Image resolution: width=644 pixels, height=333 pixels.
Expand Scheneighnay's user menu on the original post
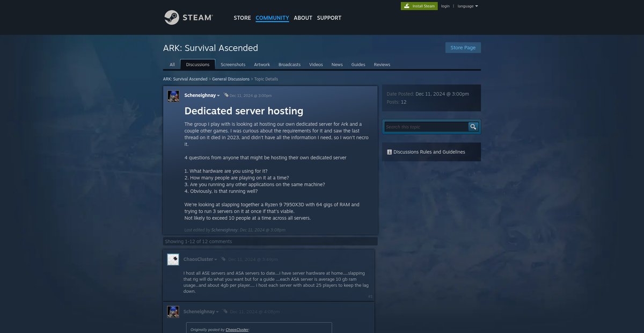218,96
